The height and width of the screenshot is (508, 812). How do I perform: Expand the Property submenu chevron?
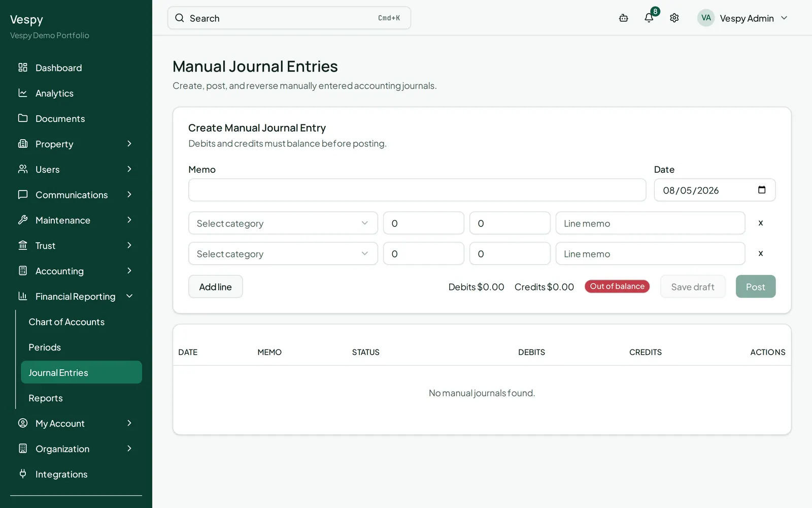[x=129, y=144]
